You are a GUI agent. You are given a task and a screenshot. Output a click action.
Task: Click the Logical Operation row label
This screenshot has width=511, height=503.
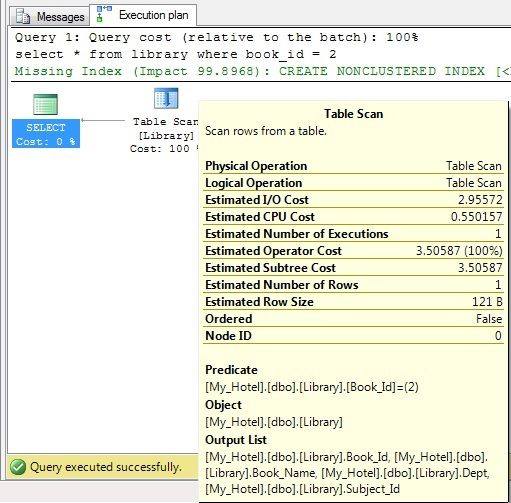click(x=254, y=183)
